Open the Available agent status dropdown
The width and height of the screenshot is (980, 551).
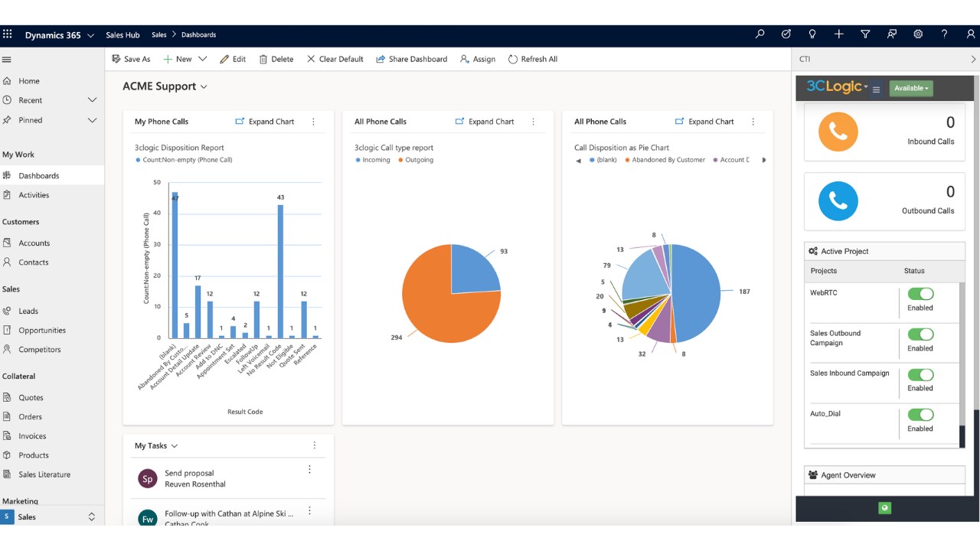[911, 89]
